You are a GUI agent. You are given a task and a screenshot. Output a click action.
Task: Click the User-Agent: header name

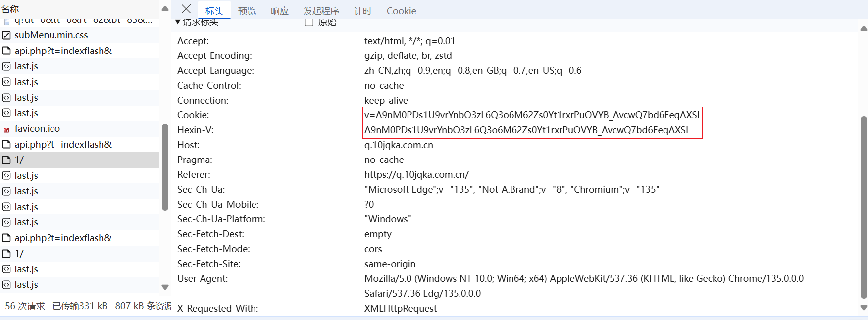coord(203,278)
